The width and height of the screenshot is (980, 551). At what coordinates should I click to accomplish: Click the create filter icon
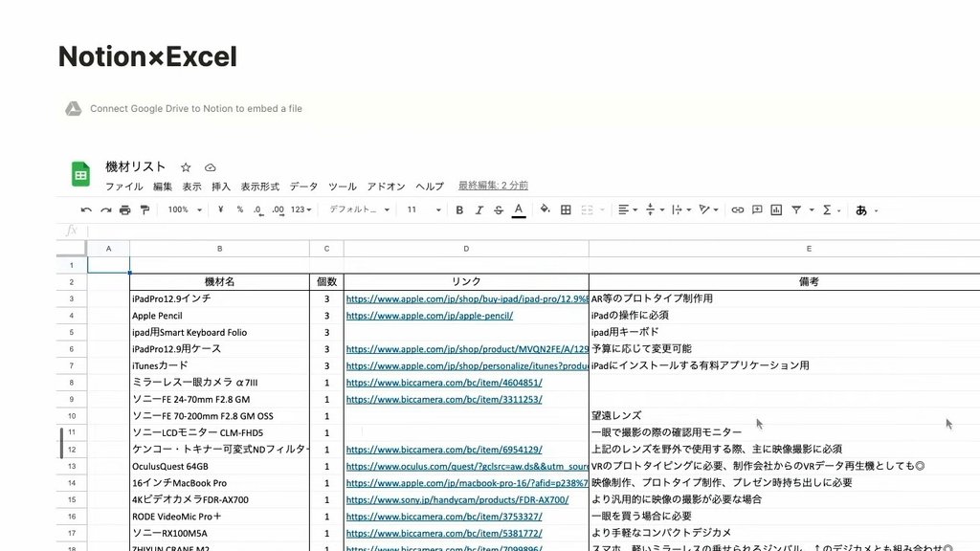coord(796,209)
